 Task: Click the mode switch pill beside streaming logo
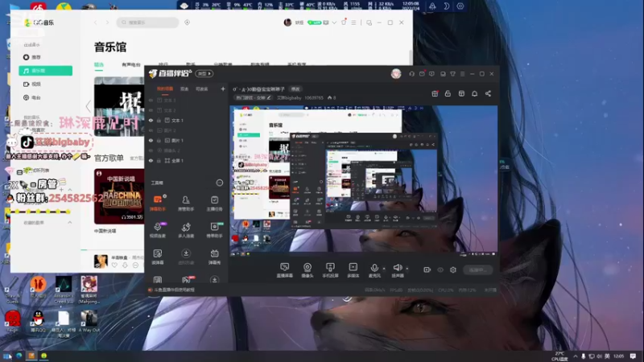coord(204,74)
